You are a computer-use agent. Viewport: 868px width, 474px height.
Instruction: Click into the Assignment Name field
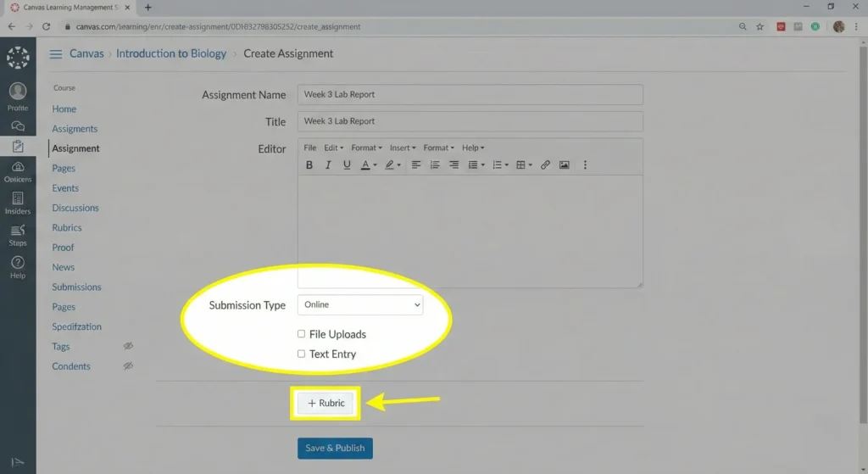470,95
